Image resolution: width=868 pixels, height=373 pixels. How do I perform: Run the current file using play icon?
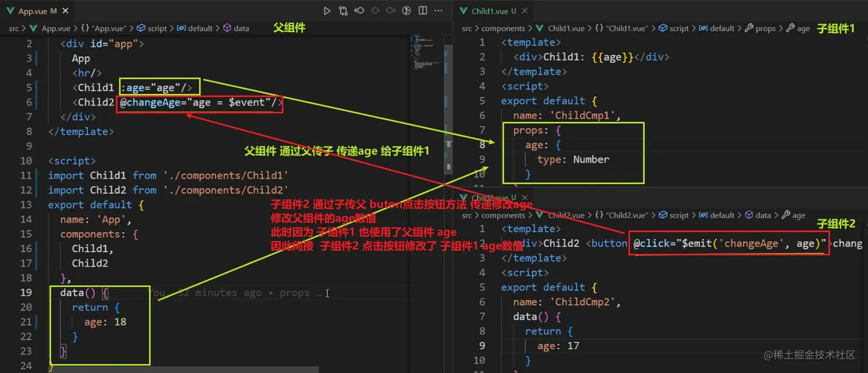327,11
